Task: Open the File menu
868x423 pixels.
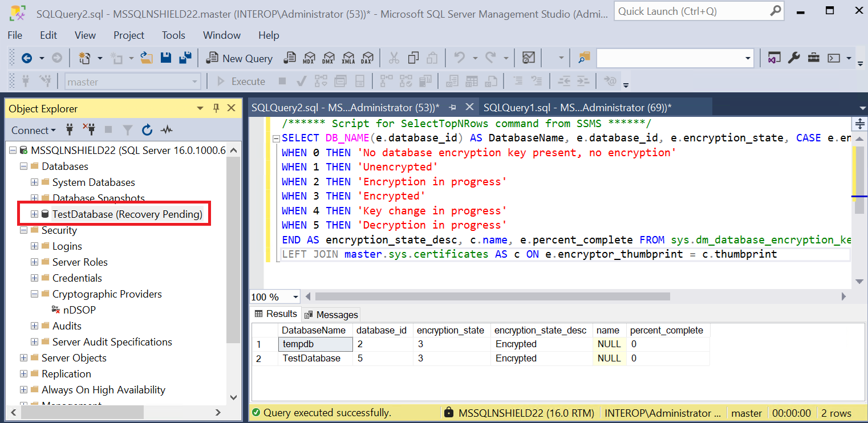Action: click(x=15, y=35)
